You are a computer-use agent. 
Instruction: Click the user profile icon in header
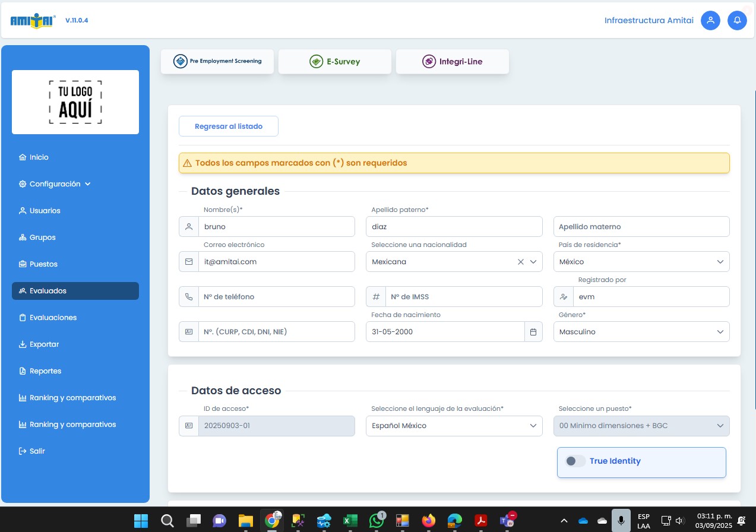(710, 20)
